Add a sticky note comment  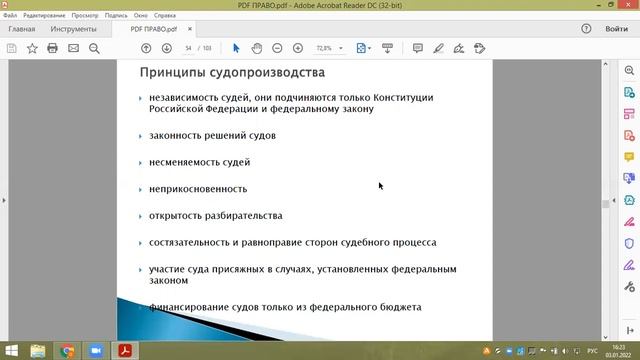click(418, 48)
